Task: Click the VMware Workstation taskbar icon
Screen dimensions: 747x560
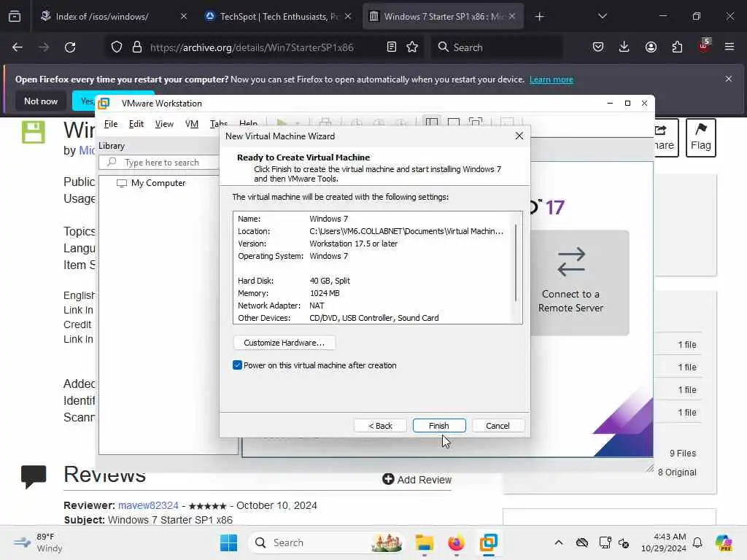Action: coord(488,542)
